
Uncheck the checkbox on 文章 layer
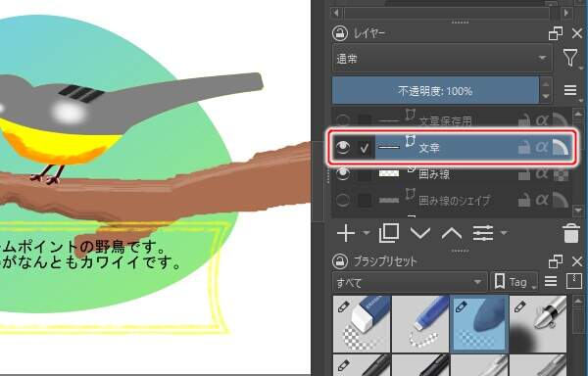pos(365,148)
